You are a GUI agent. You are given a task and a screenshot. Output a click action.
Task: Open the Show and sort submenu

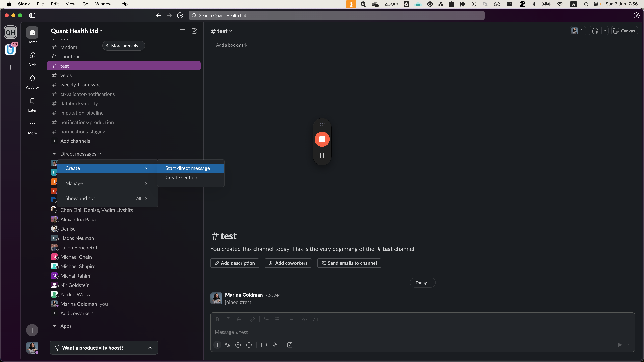tap(108, 198)
